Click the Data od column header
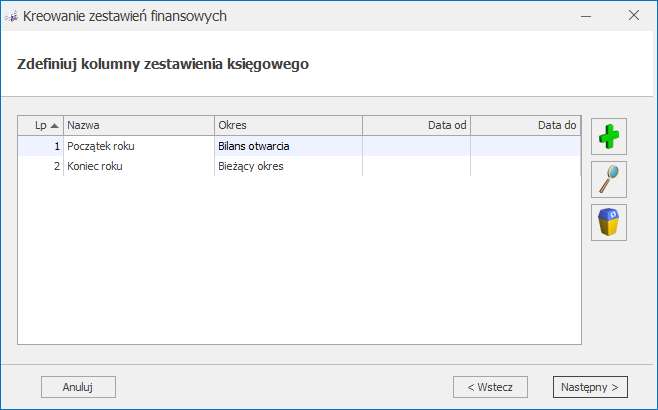The width and height of the screenshot is (658, 410). click(416, 125)
